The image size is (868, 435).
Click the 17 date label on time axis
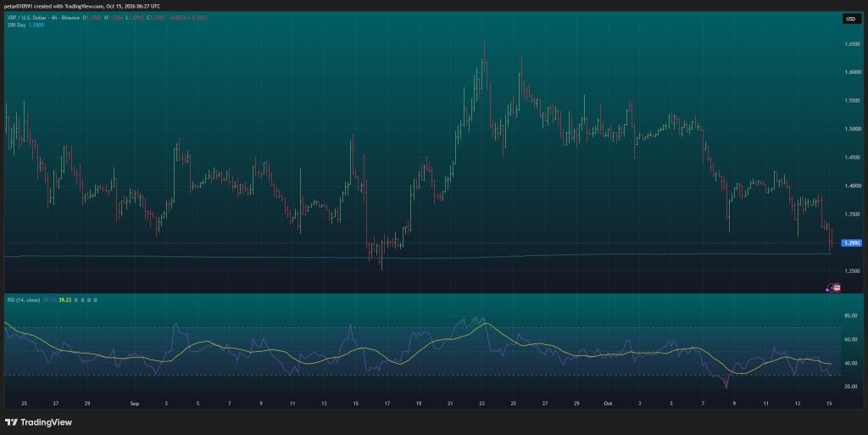[387, 404]
